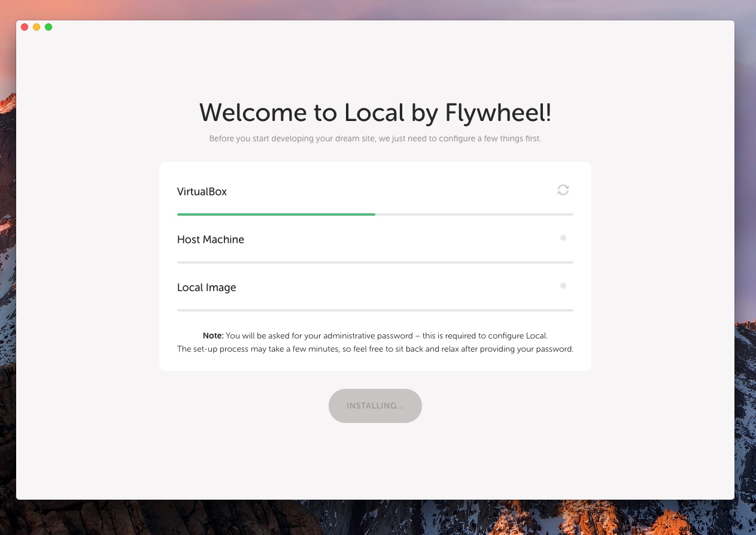Click the VirtualBox progress bar
The image size is (756, 535).
[x=375, y=214]
